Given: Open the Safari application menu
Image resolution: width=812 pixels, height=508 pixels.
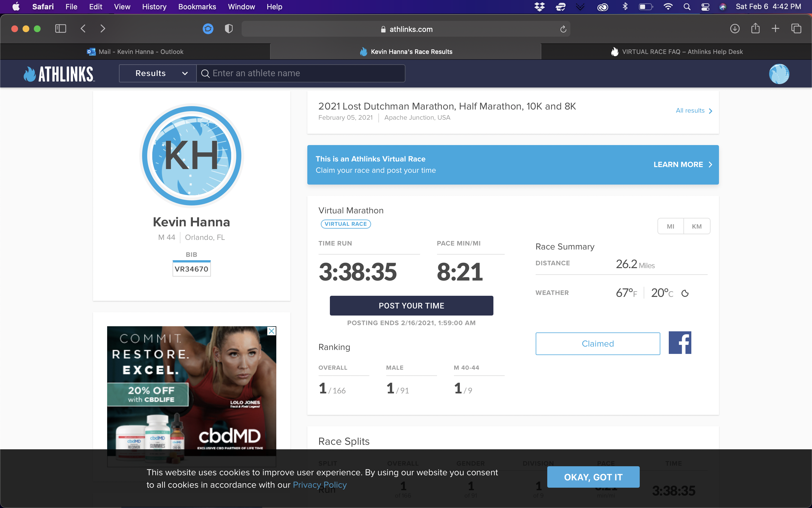Looking at the screenshot, I should pyautogui.click(x=43, y=7).
